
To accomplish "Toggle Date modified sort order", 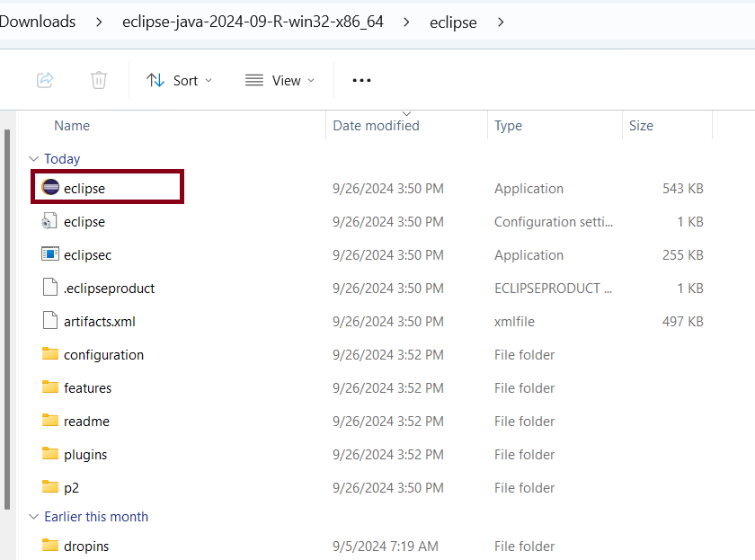I will [x=376, y=125].
